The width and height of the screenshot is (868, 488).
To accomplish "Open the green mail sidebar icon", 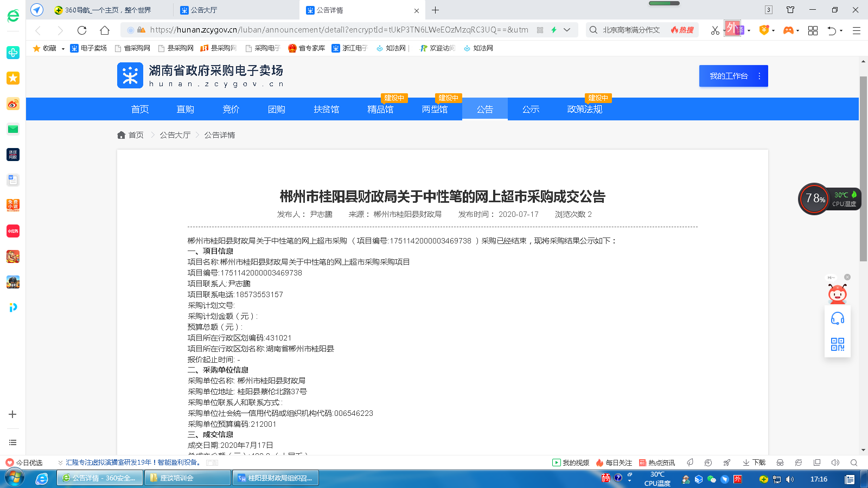I will (13, 129).
